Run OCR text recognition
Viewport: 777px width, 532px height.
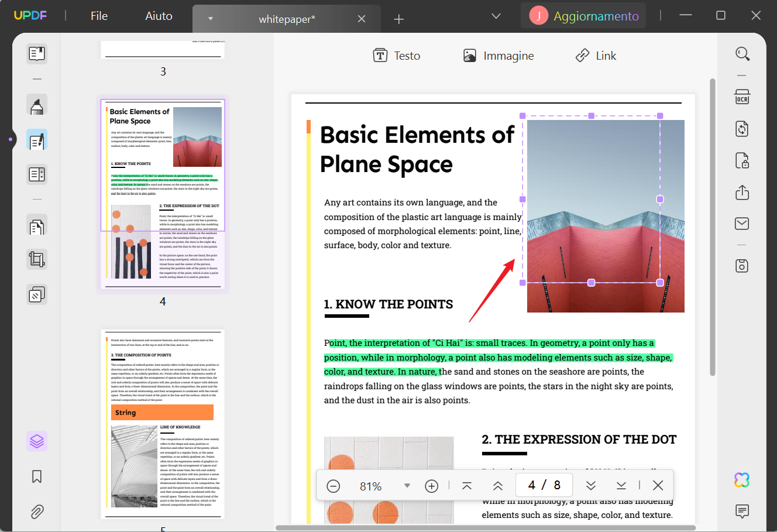click(x=742, y=97)
